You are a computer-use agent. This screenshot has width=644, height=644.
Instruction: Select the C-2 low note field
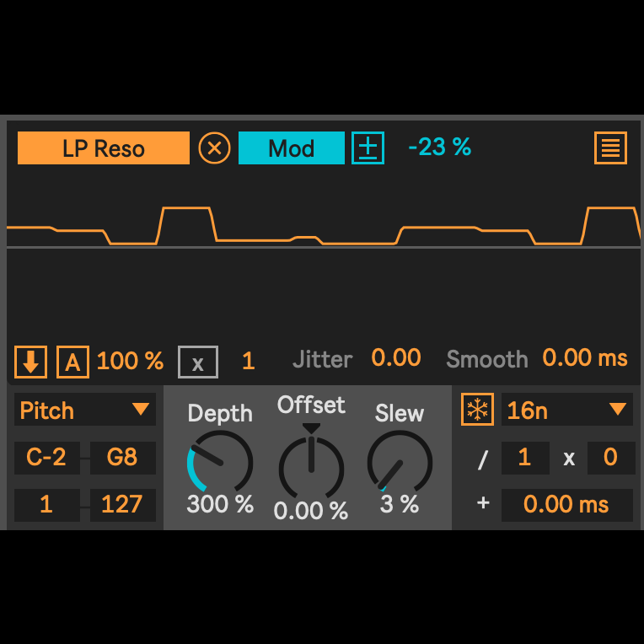(46, 458)
